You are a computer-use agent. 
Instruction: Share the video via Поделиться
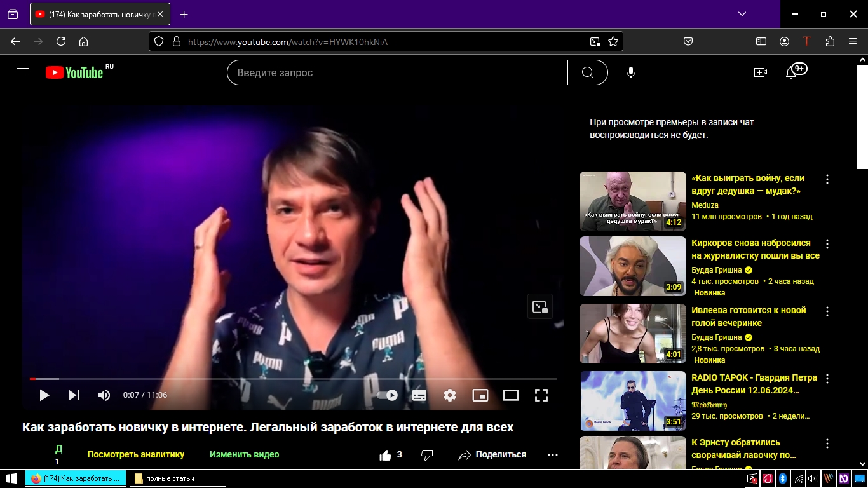coord(492,455)
